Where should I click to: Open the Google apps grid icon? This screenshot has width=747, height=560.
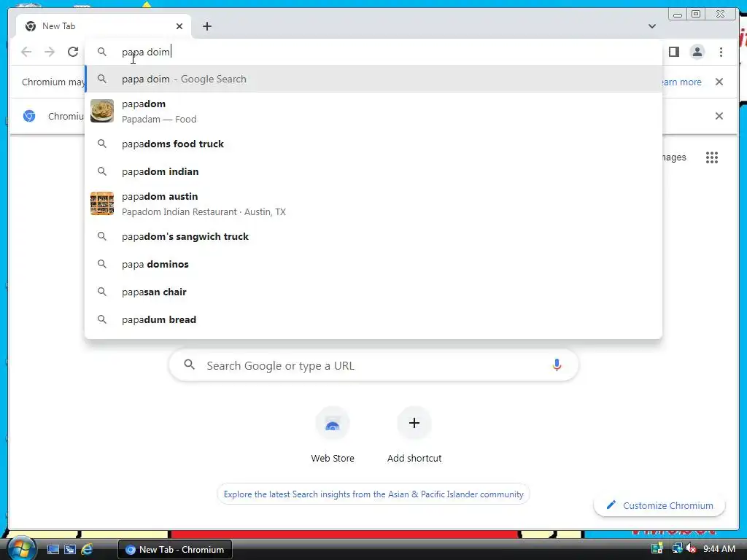[x=712, y=157]
